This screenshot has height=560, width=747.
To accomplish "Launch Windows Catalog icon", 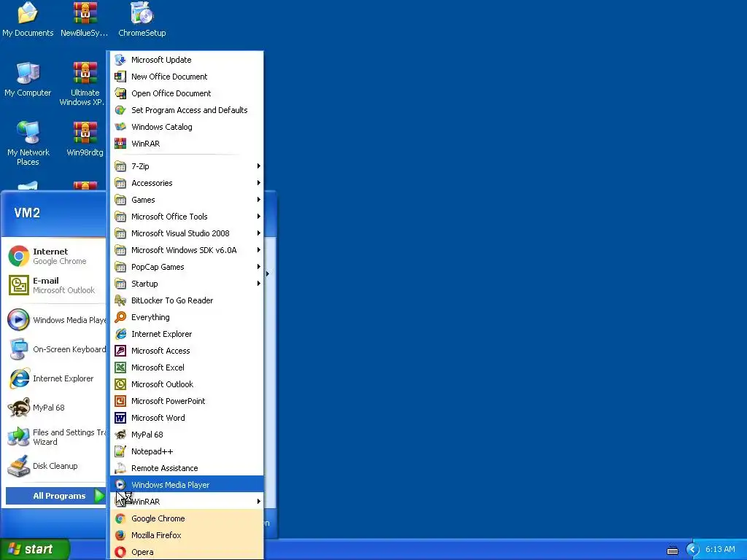I will pyautogui.click(x=120, y=127).
